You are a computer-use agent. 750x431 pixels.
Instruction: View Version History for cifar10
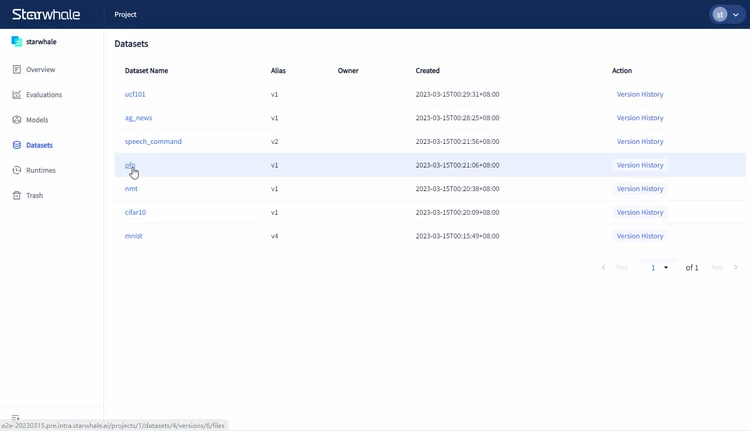coord(639,212)
